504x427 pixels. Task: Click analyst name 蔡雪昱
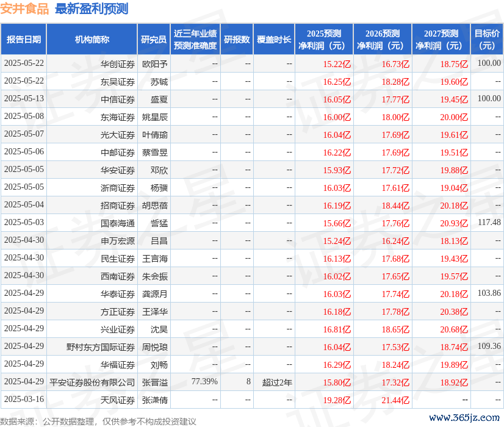click(155, 152)
